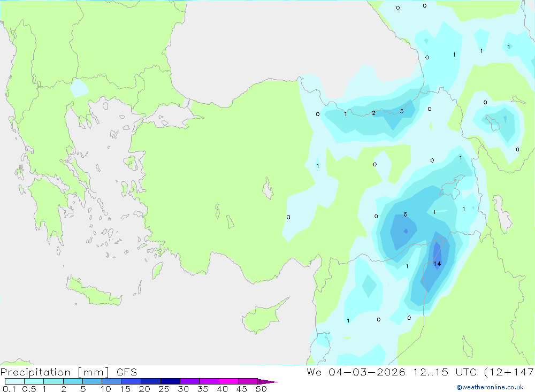Click the "We 04-03-2026" date text
Image resolution: width=535 pixels, height=392 pixels.
[x=356, y=372]
